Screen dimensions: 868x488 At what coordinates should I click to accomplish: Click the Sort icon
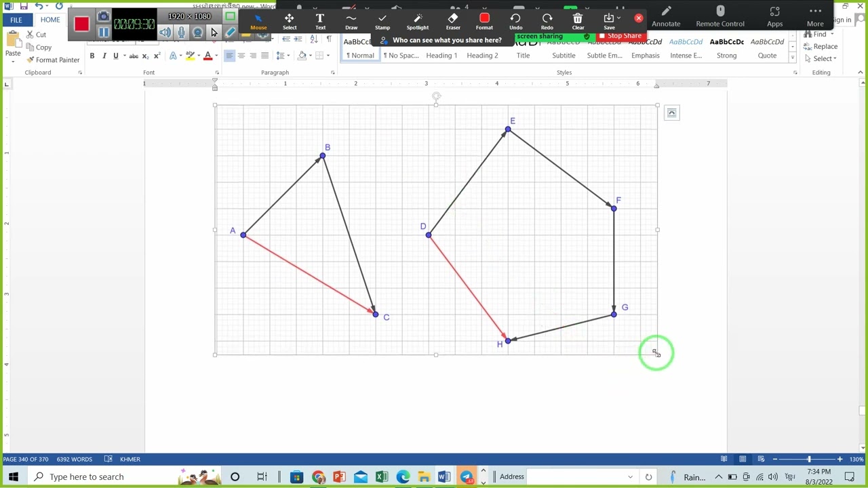pos(313,39)
